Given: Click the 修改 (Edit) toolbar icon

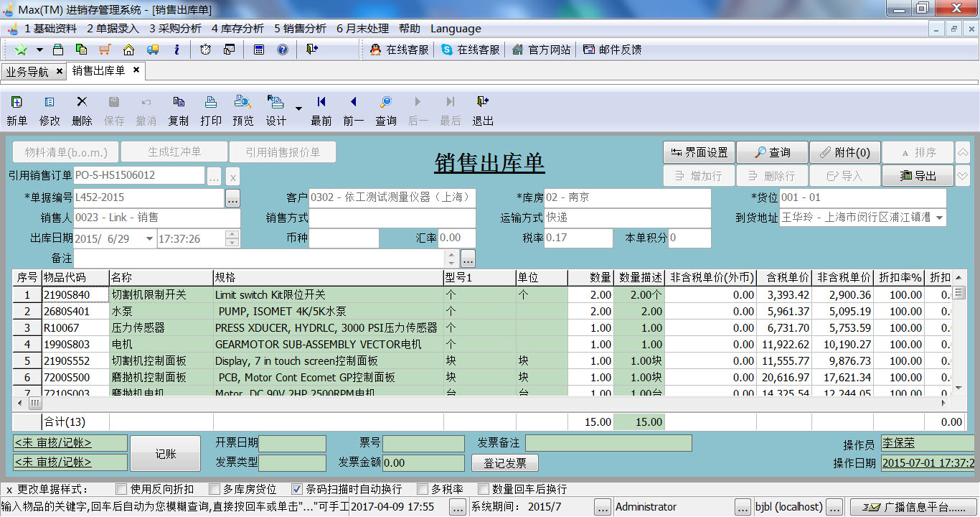Looking at the screenshot, I should pyautogui.click(x=50, y=110).
